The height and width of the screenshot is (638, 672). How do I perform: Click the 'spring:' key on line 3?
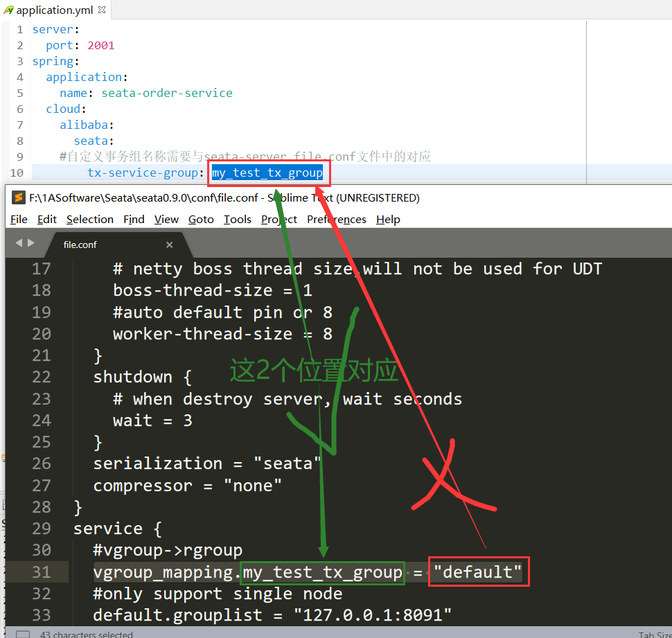click(x=55, y=61)
